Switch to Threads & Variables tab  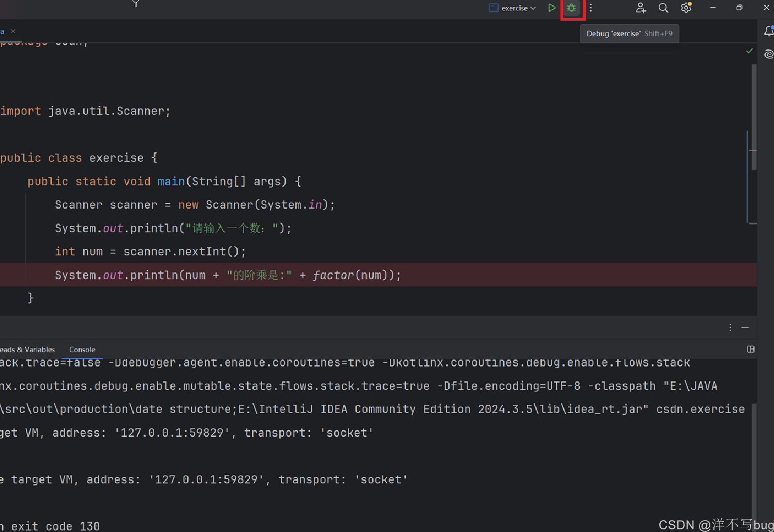point(27,349)
